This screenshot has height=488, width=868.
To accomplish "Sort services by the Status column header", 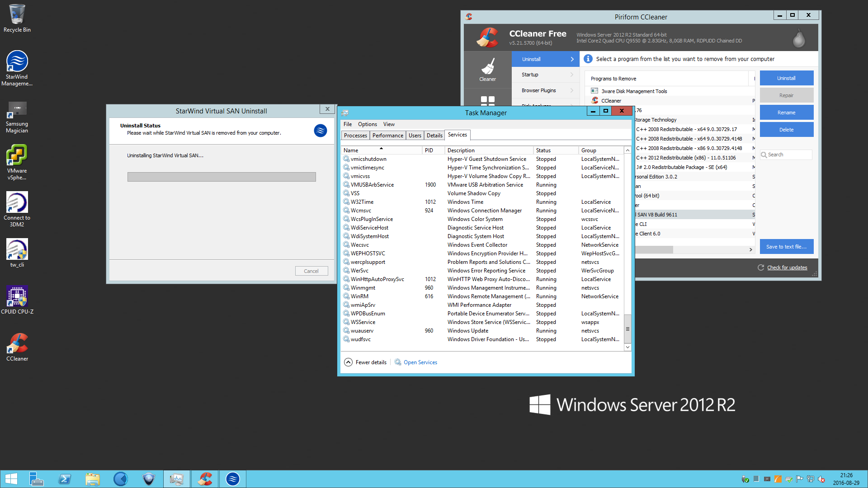I will point(556,150).
